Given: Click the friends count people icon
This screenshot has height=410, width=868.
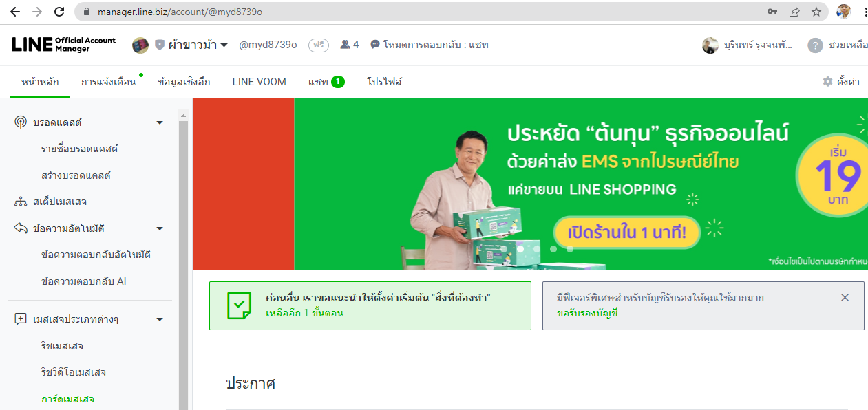Looking at the screenshot, I should (x=345, y=45).
